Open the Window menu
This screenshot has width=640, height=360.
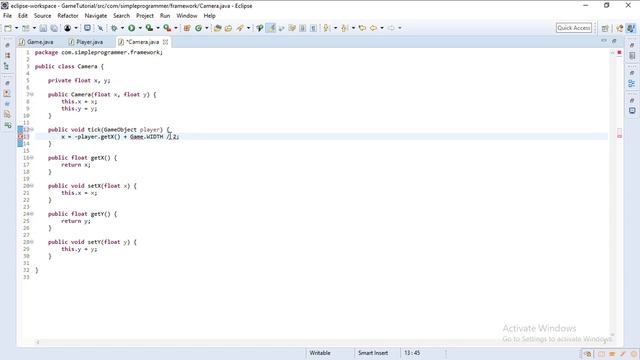coord(187,16)
